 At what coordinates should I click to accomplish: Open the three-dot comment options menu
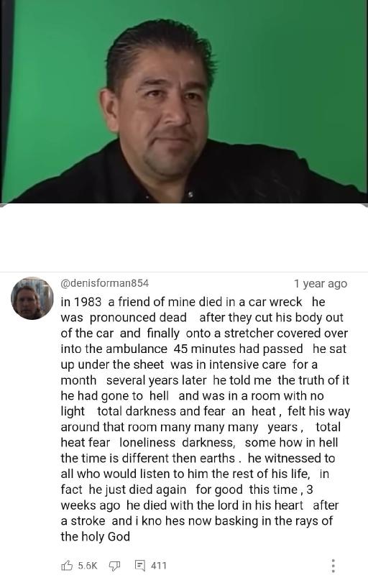(x=333, y=566)
